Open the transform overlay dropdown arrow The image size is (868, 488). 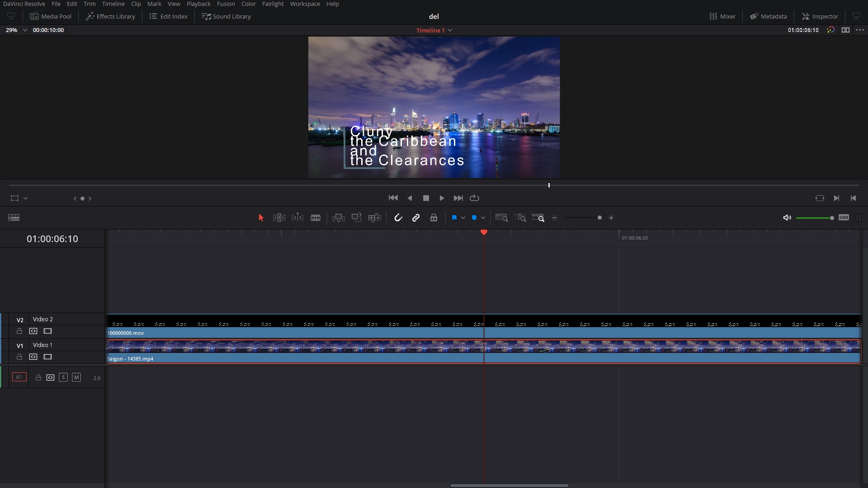coord(26,198)
